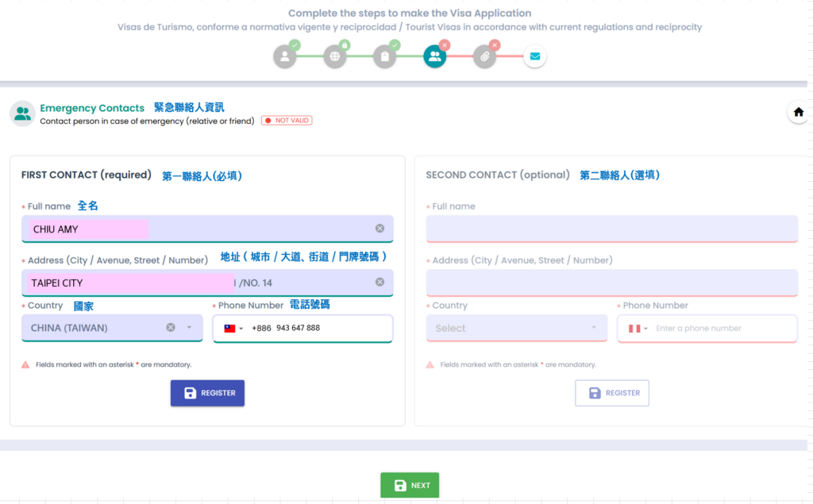The height and width of the screenshot is (504, 813).
Task: Clear the CHINA (TAIWAN) country selection
Action: pos(171,328)
